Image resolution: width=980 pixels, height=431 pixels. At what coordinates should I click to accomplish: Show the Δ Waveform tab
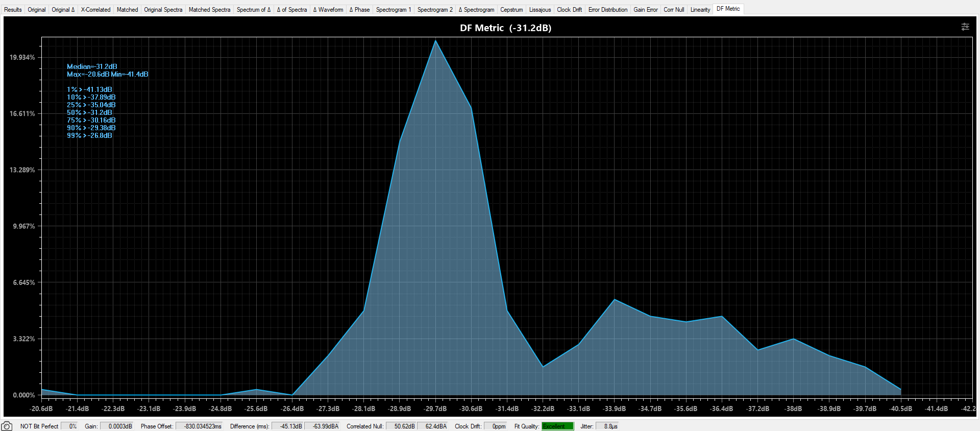(x=328, y=10)
